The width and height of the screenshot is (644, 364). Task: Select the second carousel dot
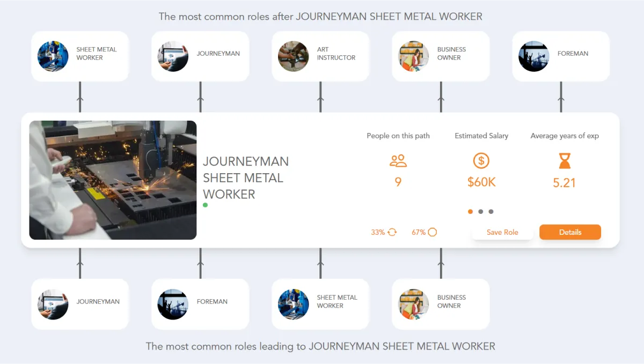click(480, 211)
